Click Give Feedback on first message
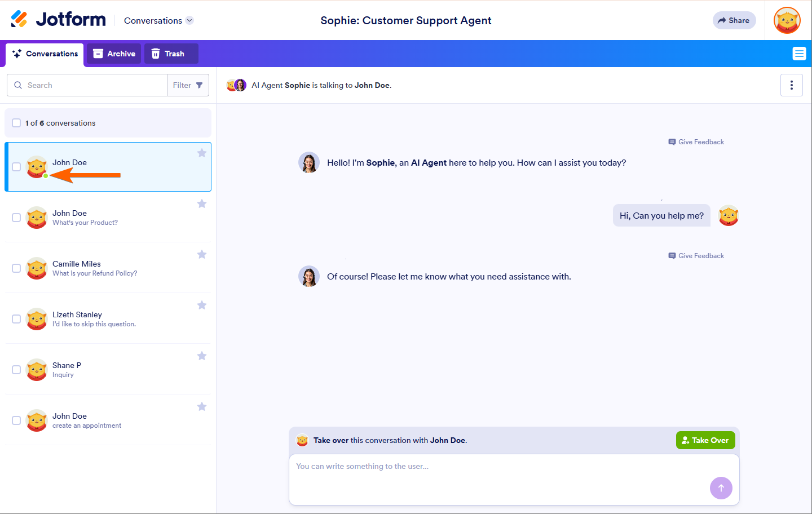The height and width of the screenshot is (514, 812). (x=696, y=142)
